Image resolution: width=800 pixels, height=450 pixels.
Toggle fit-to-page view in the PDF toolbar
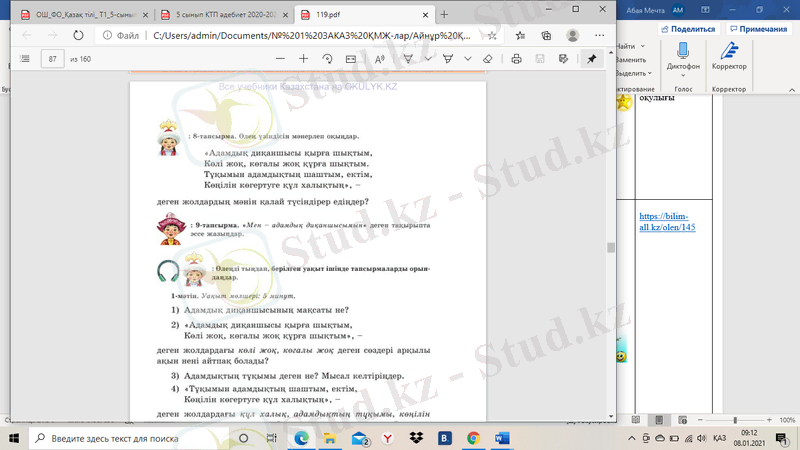click(x=351, y=59)
